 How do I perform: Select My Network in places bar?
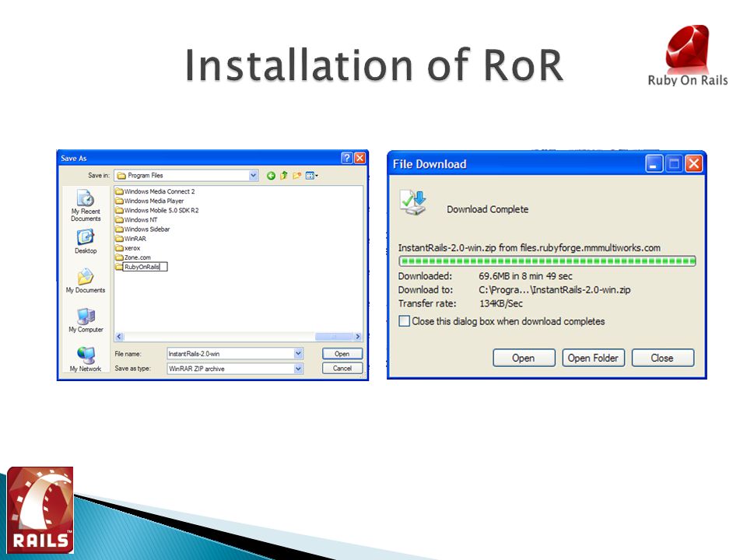86,359
